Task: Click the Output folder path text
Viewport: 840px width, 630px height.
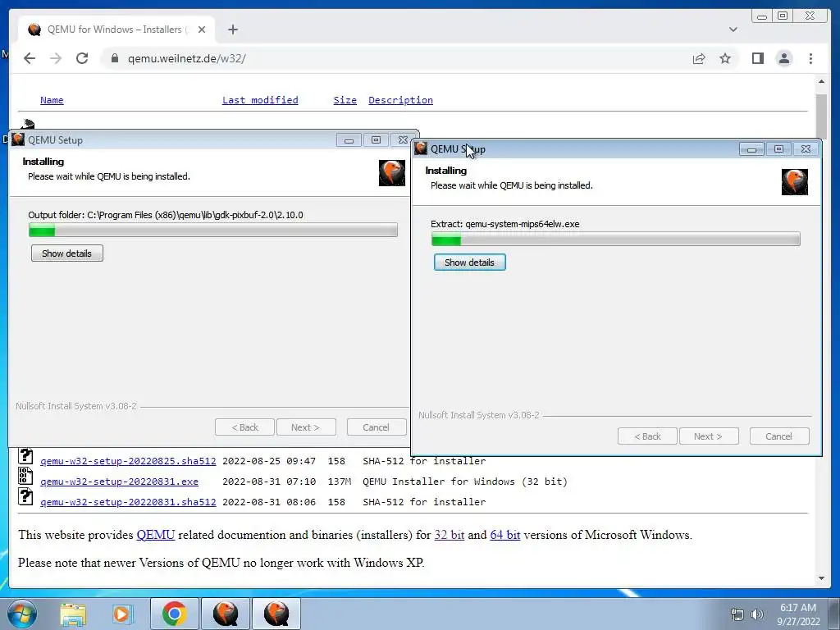Action: click(x=166, y=215)
